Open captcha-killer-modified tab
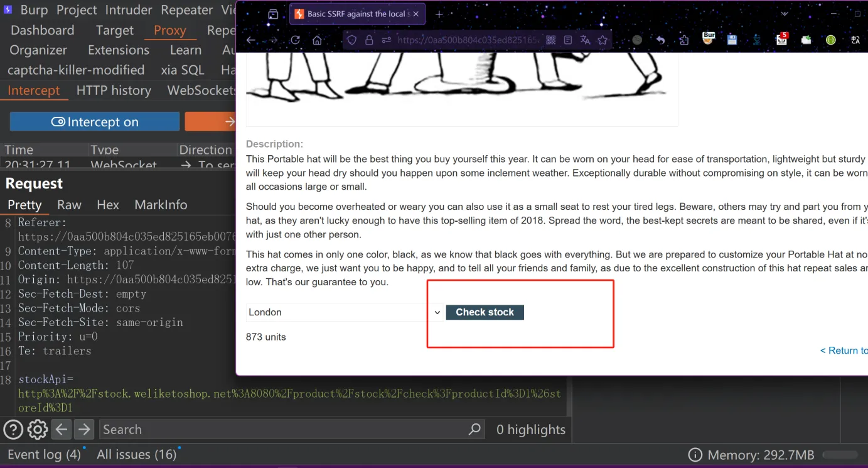This screenshot has height=468, width=868. [76, 70]
